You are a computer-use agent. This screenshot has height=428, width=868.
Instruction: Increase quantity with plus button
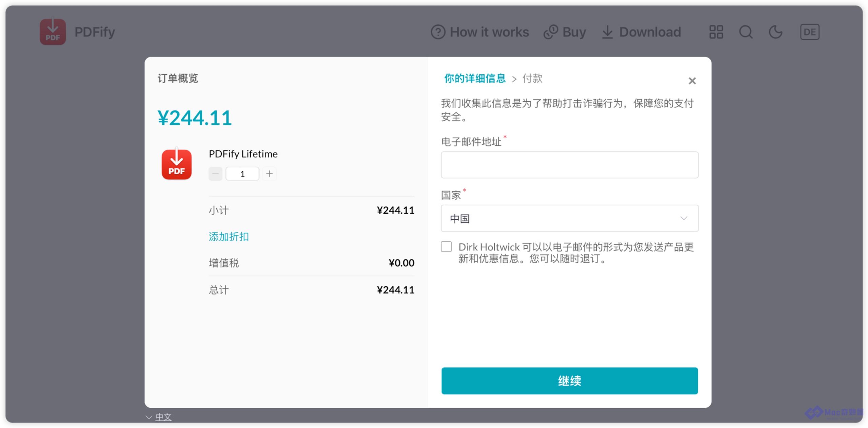click(x=270, y=174)
